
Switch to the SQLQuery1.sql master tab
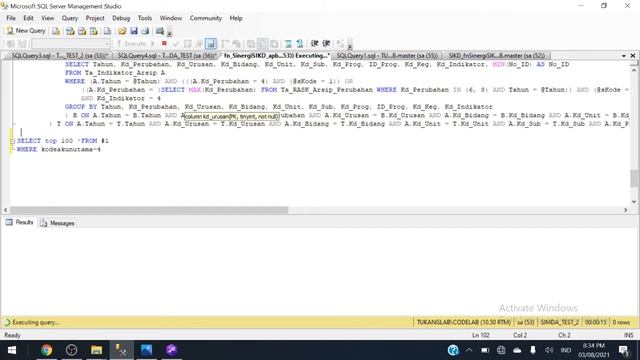click(387, 56)
